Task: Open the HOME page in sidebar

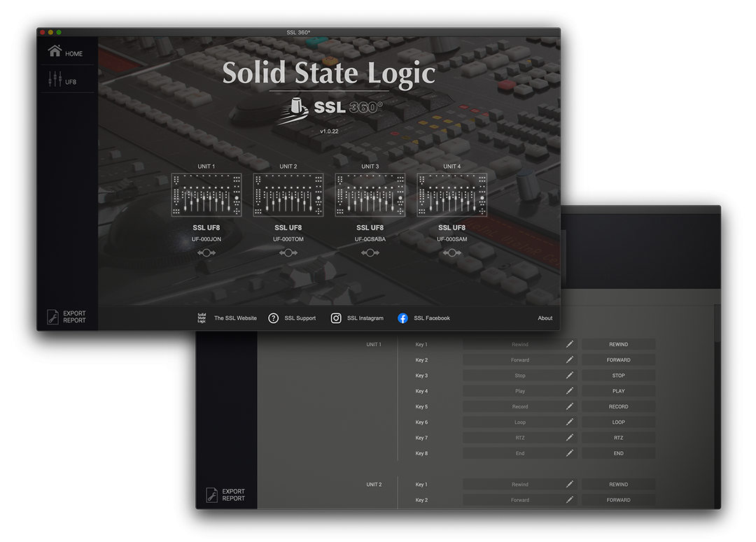Action: tap(65, 52)
